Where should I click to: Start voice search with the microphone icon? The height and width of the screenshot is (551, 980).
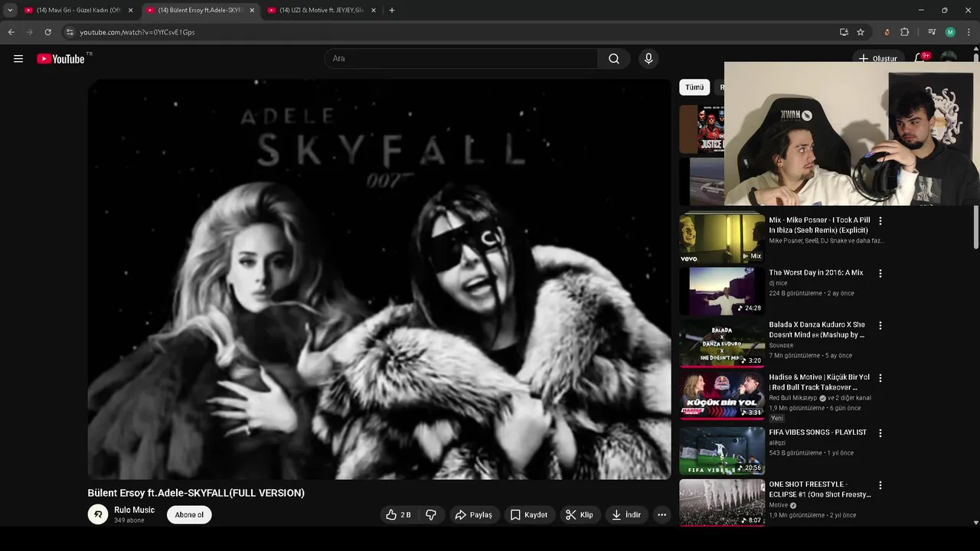coord(648,59)
